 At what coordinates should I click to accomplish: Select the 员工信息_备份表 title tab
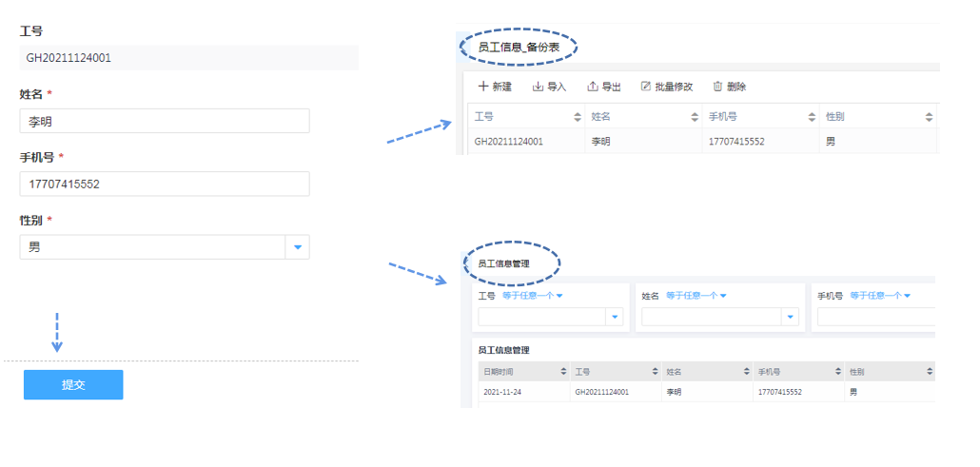[x=519, y=48]
